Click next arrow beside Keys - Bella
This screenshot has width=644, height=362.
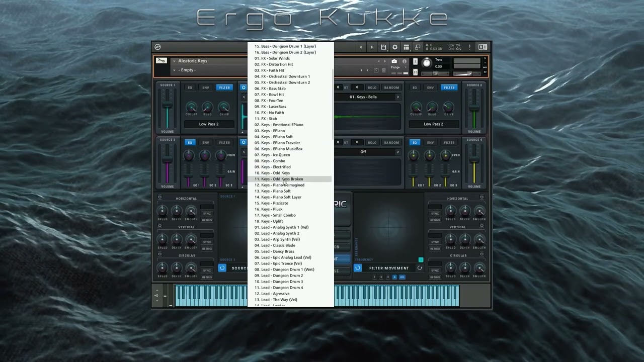(x=397, y=97)
